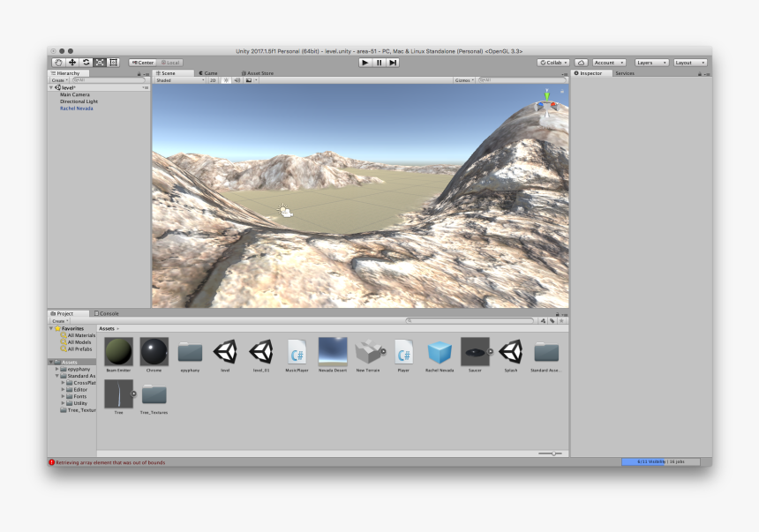759x532 pixels.
Task: Select the Move tool in the toolbar
Action: (x=72, y=62)
